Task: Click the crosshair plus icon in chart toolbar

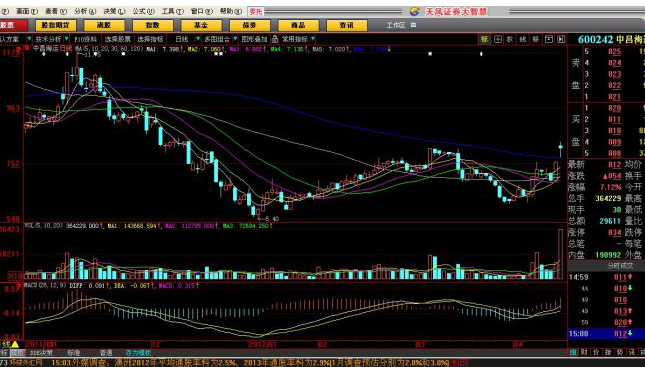Action: (498, 39)
